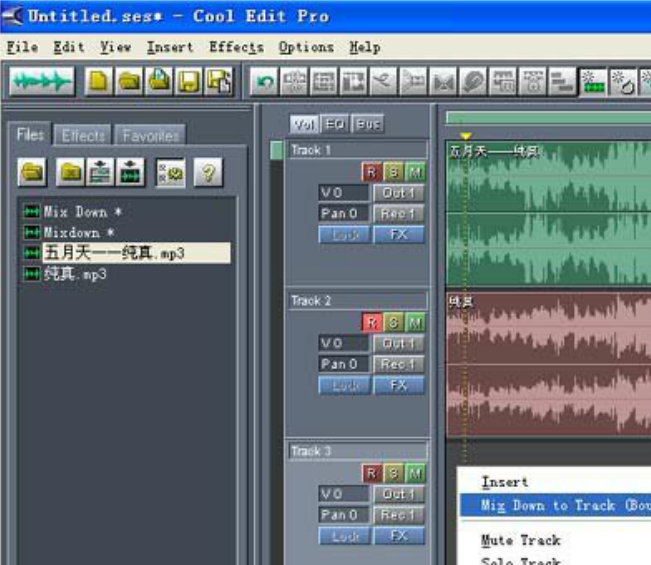Switch track controls to the EQ view
The width and height of the screenshot is (651, 565).
tap(335, 124)
